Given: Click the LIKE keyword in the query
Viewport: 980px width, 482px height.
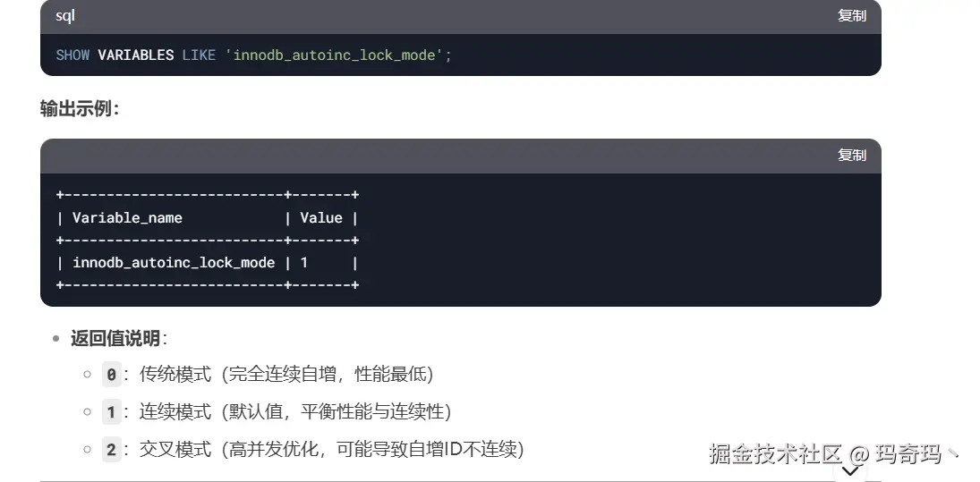Looking at the screenshot, I should coord(199,55).
